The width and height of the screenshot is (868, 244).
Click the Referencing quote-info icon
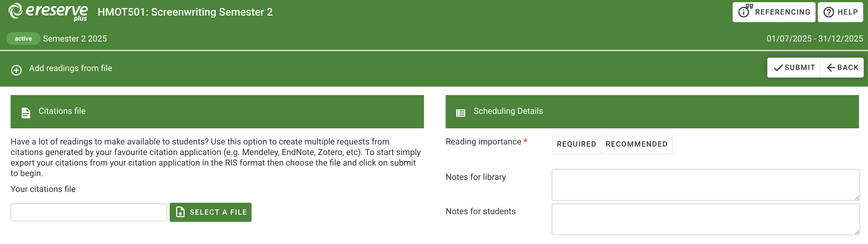pos(745,11)
